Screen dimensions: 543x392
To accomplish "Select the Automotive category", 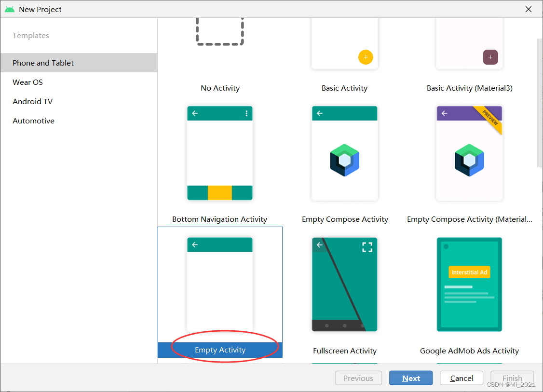I will tap(79, 121).
